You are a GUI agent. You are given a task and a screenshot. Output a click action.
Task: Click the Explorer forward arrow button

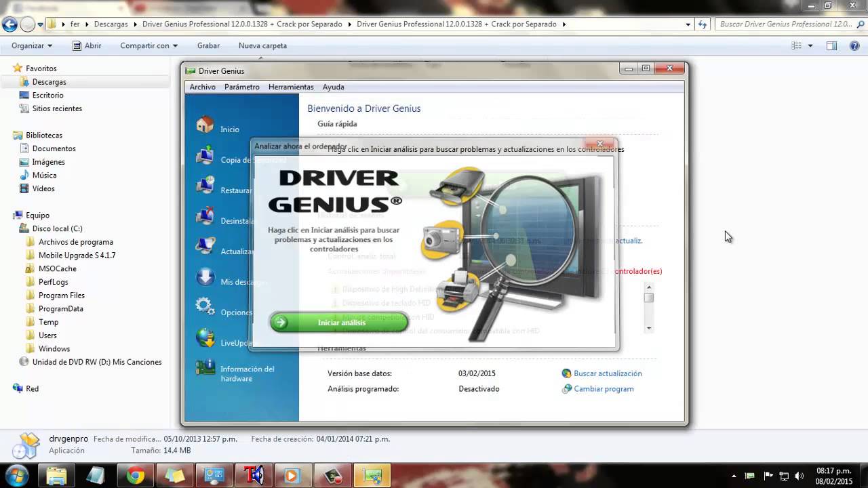(x=27, y=24)
